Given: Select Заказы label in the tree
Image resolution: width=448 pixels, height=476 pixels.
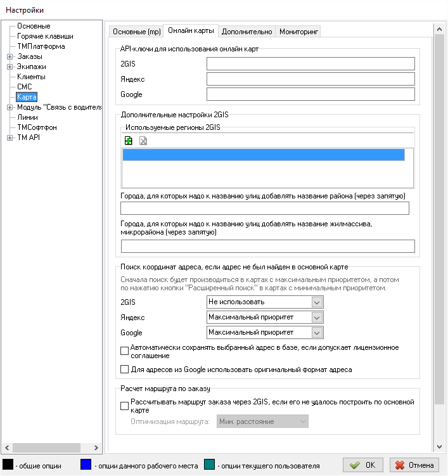Looking at the screenshot, I should tap(30, 56).
